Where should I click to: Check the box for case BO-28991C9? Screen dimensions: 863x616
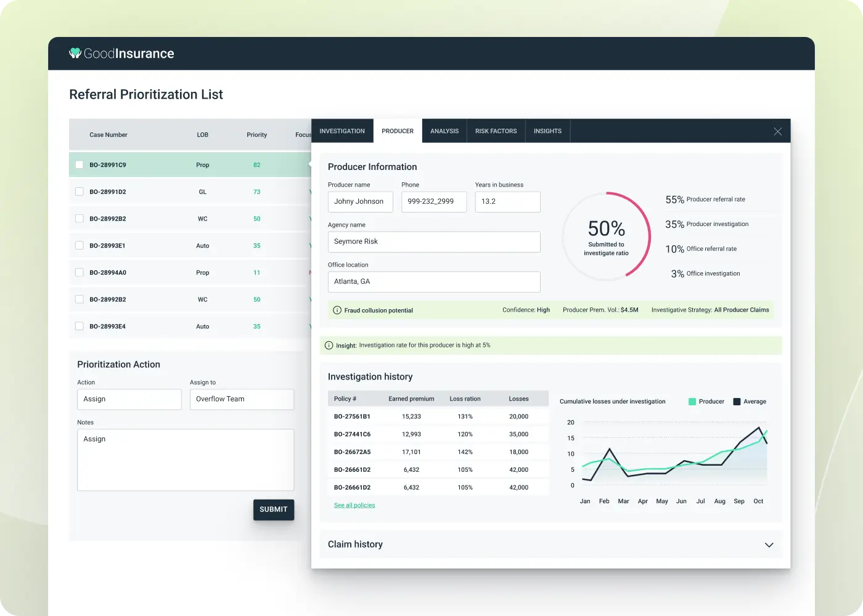coord(79,165)
